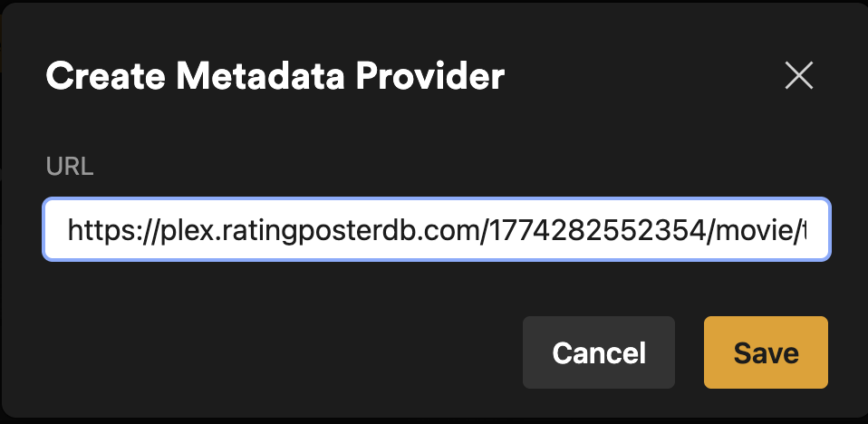The height and width of the screenshot is (424, 868).
Task: Click the blue-outlined URL text field
Action: [437, 229]
